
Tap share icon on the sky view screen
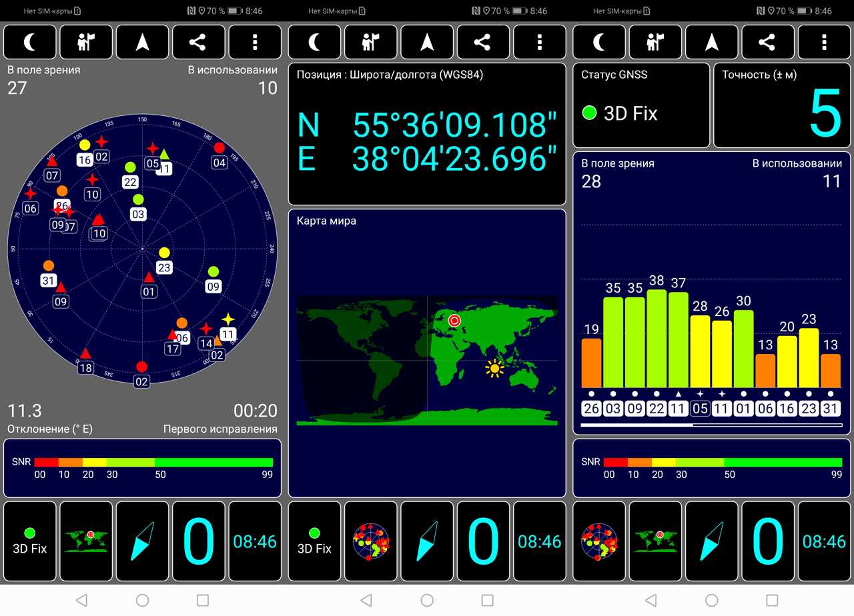click(197, 42)
